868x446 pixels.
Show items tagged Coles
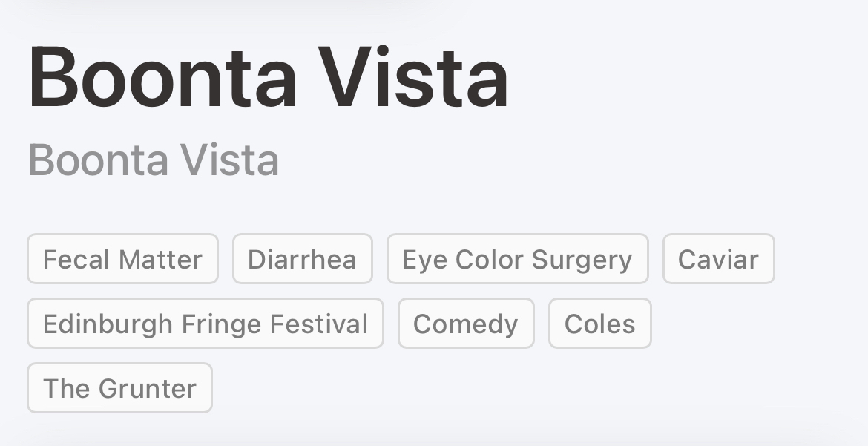tap(599, 324)
